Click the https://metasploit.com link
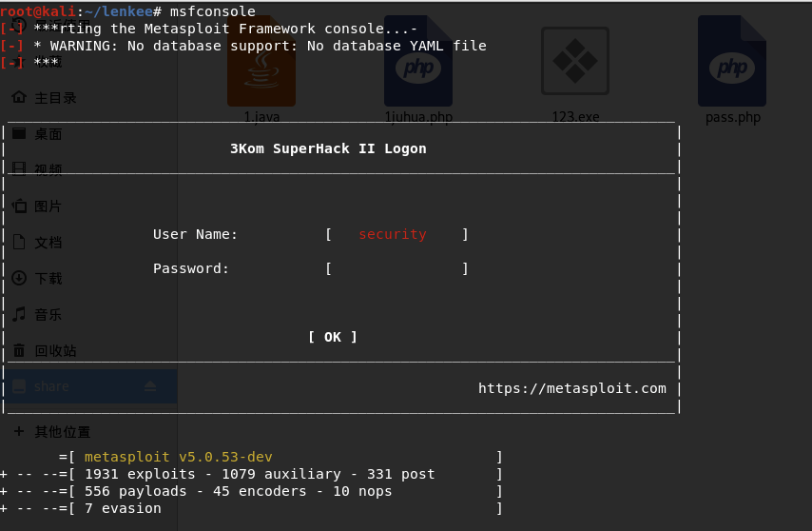The image size is (812, 531). point(572,388)
